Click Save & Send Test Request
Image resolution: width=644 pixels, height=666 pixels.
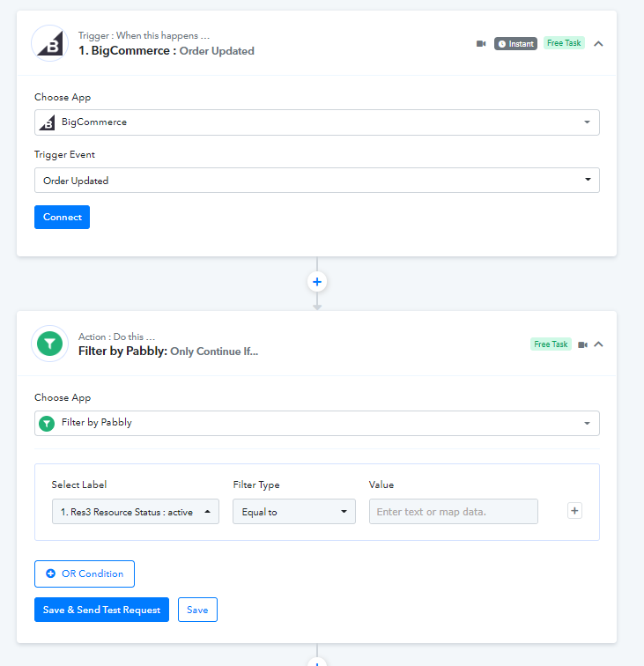[101, 610]
